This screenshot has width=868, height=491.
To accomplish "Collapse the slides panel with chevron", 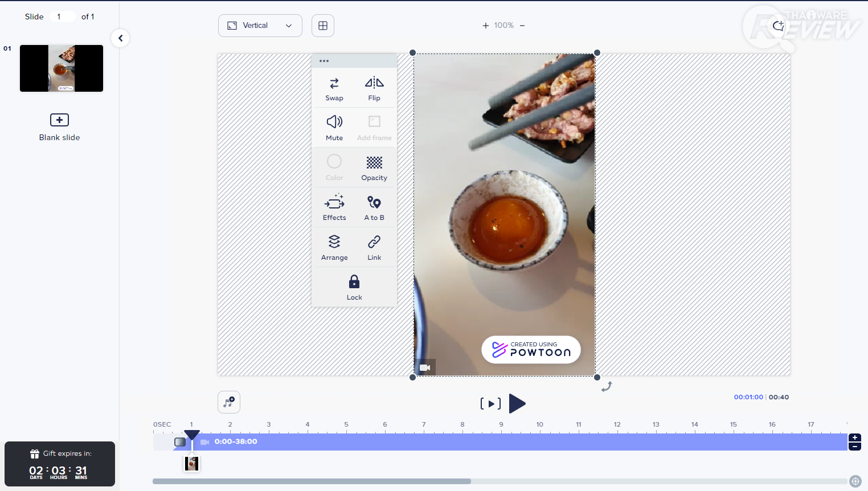I will [x=120, y=38].
